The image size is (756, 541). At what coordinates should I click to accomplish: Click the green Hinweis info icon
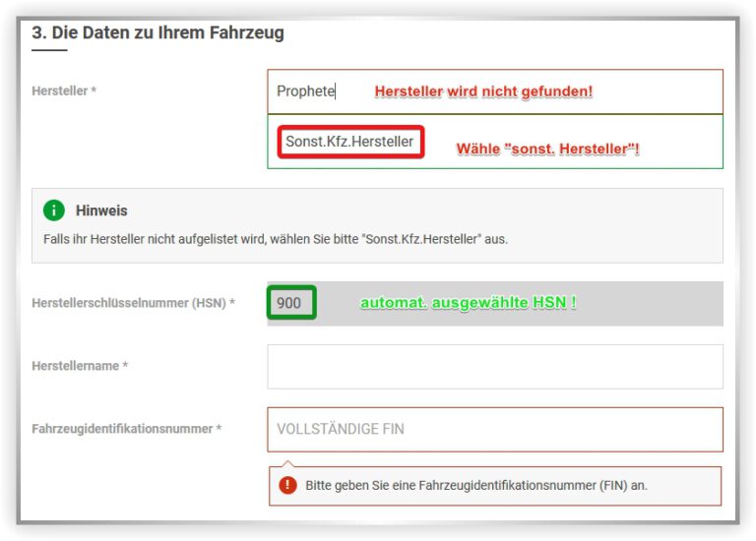54,210
